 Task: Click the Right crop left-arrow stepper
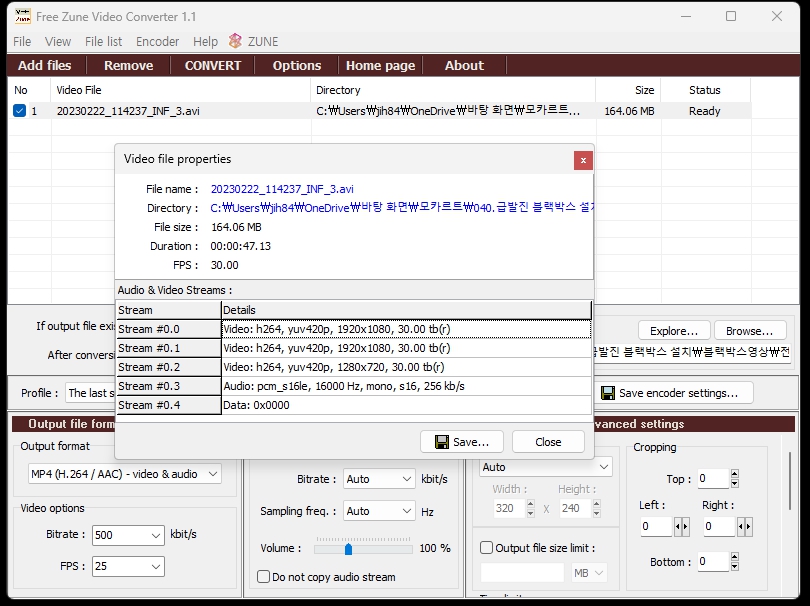(741, 527)
